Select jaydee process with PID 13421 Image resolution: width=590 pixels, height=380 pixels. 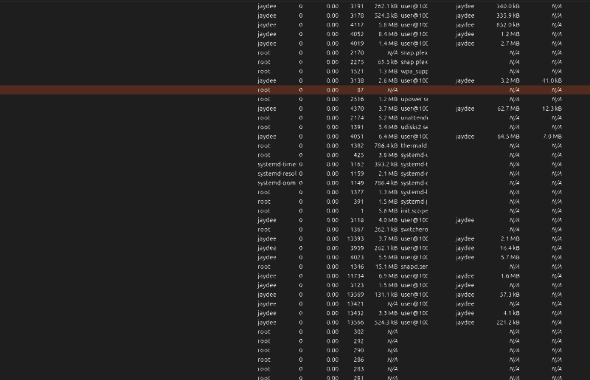295,304
